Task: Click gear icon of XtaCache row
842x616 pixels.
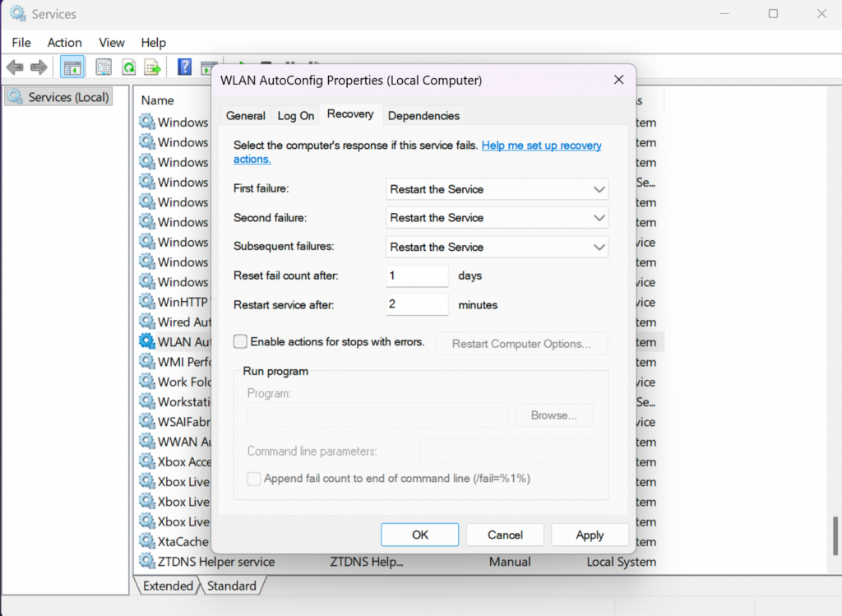Action: click(146, 541)
